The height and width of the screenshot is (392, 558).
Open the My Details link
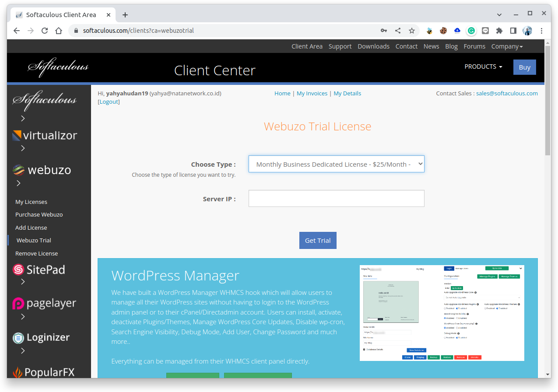347,93
